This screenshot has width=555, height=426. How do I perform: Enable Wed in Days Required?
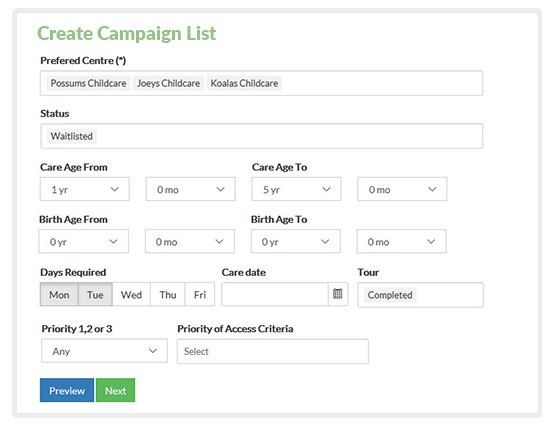point(131,294)
